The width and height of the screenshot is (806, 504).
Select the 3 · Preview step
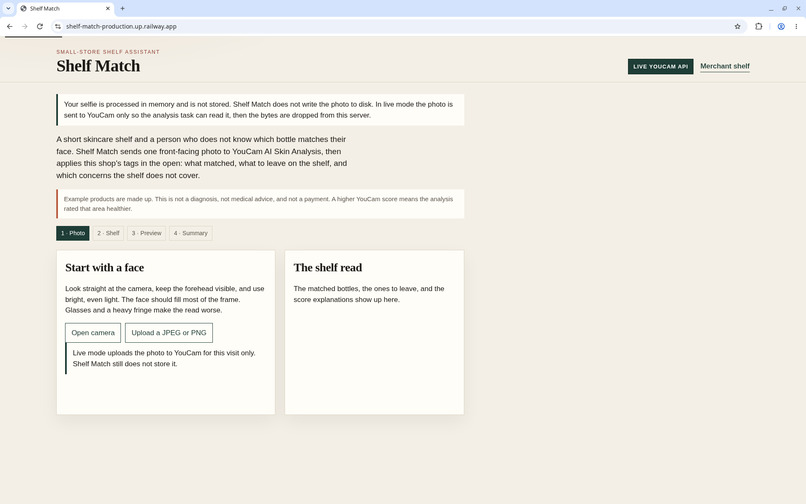(146, 233)
